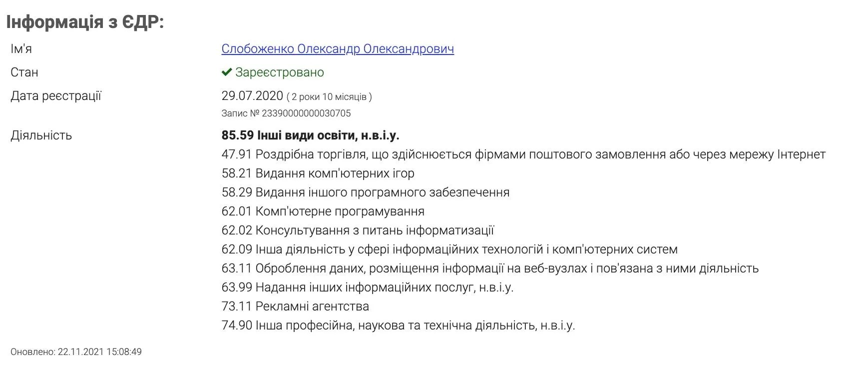Viewport: 868px width, 374px height.
Task: Click the 74.90 Інша професійна activity line
Action: 398,325
